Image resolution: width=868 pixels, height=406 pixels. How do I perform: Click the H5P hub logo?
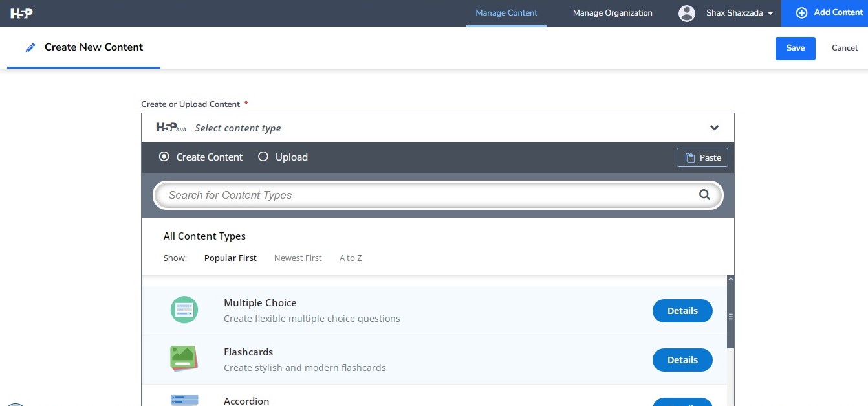(x=171, y=128)
